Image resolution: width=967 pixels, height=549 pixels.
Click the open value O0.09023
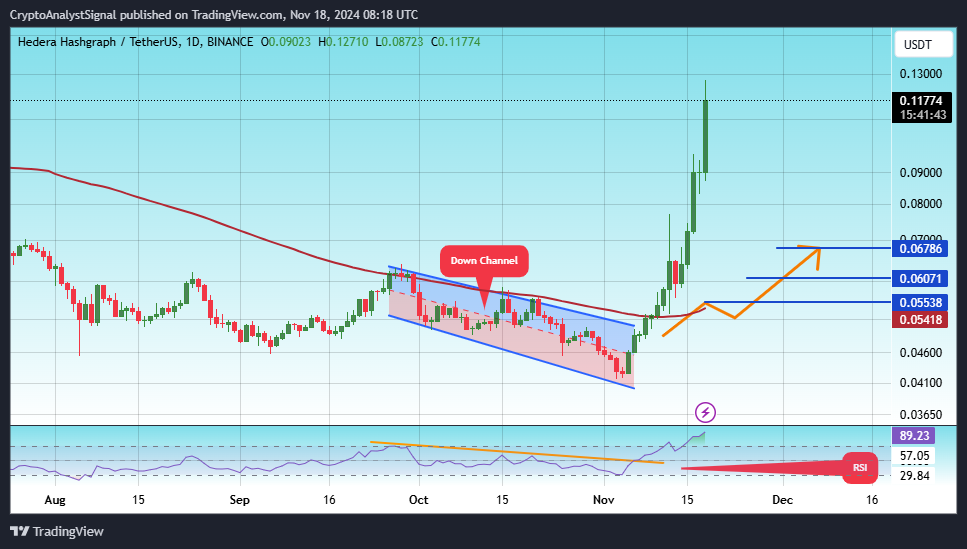(286, 42)
